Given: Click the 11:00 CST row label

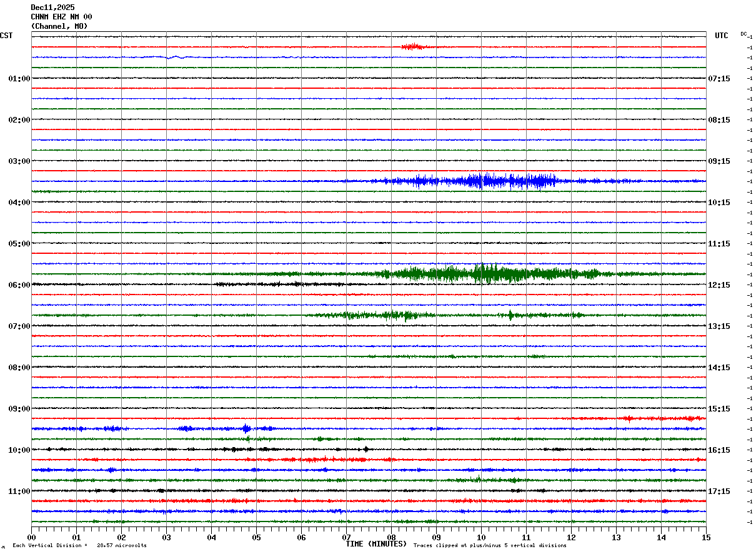Looking at the screenshot, I should click(x=19, y=491).
